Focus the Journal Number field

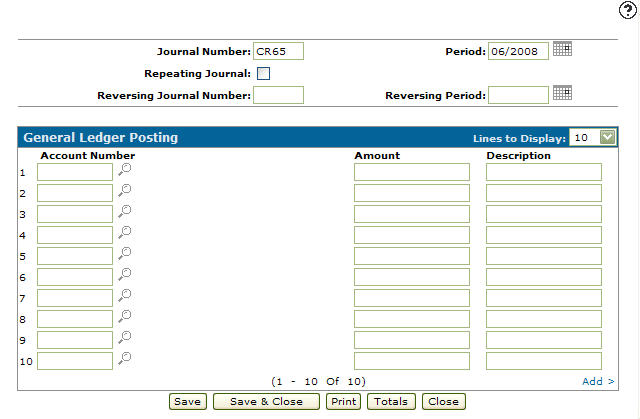click(278, 51)
